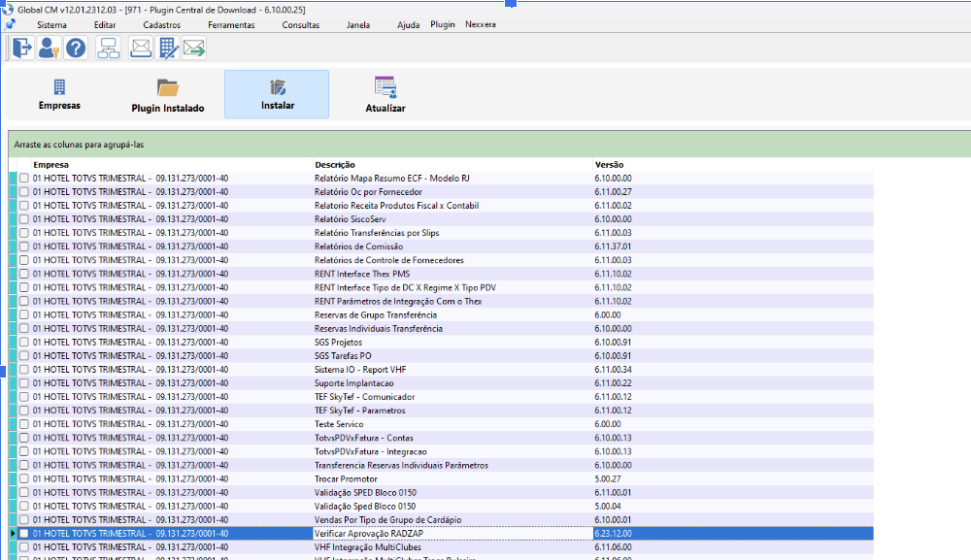Open the Ajuda menu
The image size is (971, 560).
coord(408,25)
